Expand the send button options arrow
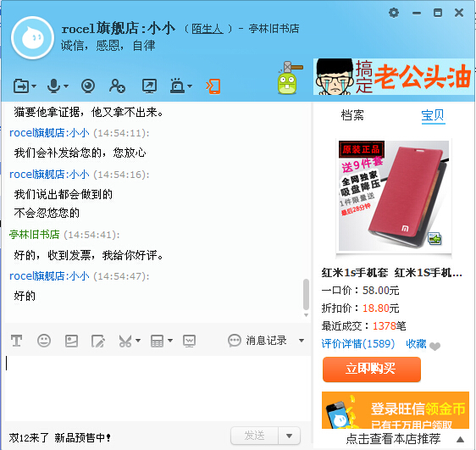The height and width of the screenshot is (450, 476). click(289, 436)
